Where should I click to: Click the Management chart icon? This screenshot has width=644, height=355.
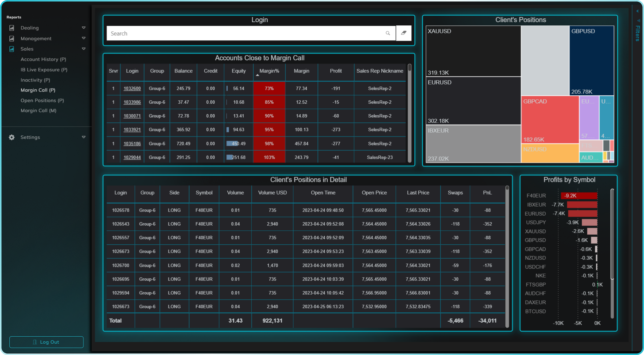coord(12,38)
